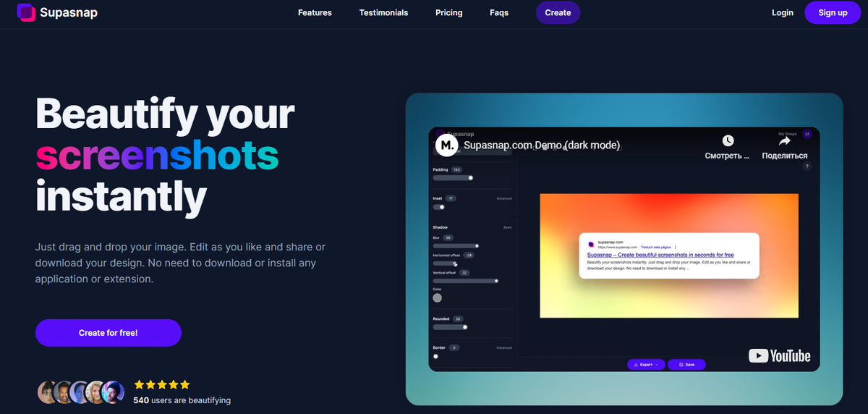Viewport: 868px width, 414px height.
Task: Click the gradient screenshot preview in demo
Action: coord(669,255)
